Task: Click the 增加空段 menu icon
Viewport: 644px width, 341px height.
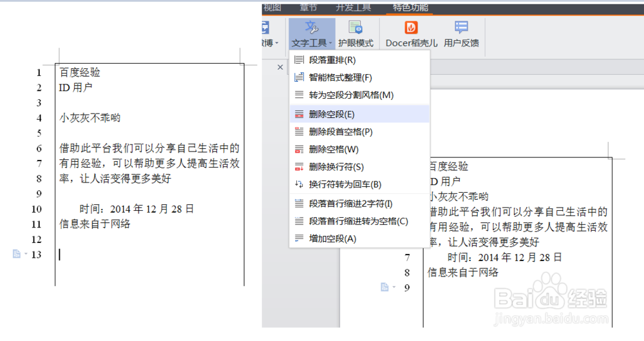Action: coord(299,239)
